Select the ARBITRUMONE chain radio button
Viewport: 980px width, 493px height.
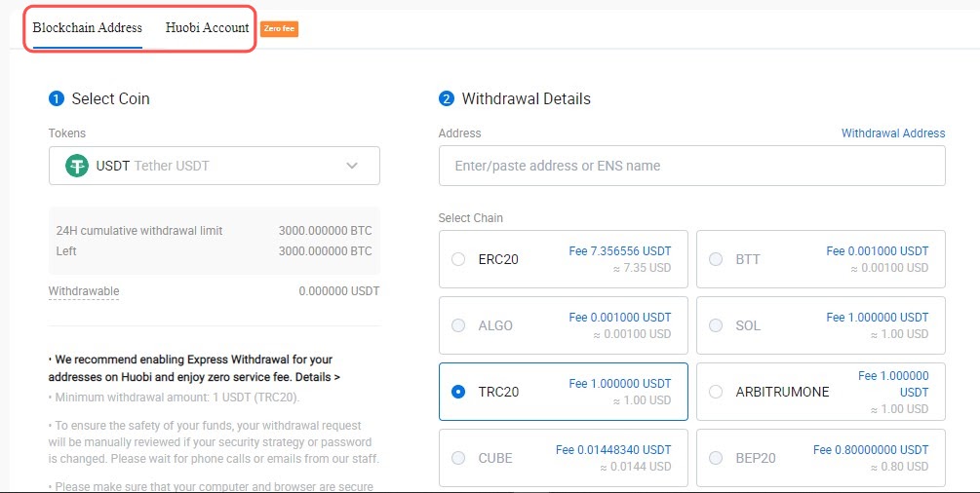point(716,392)
